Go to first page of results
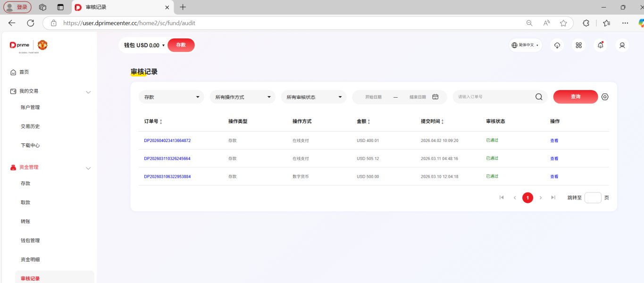 click(502, 198)
